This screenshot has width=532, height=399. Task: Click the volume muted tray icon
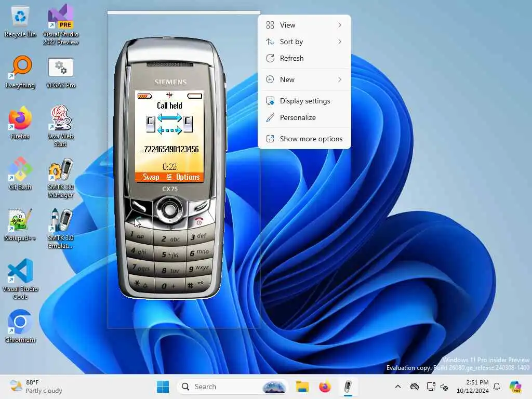pos(444,387)
